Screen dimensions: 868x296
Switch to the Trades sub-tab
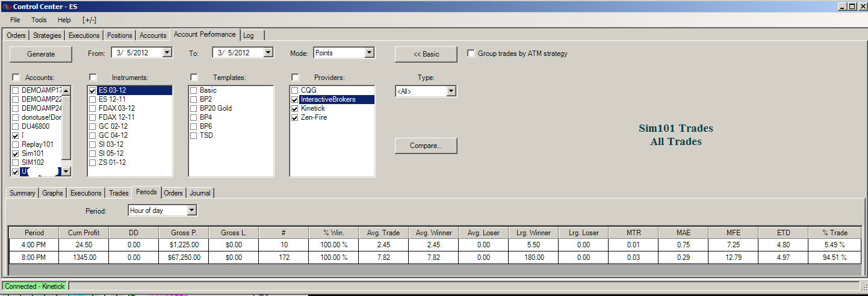[x=119, y=193]
